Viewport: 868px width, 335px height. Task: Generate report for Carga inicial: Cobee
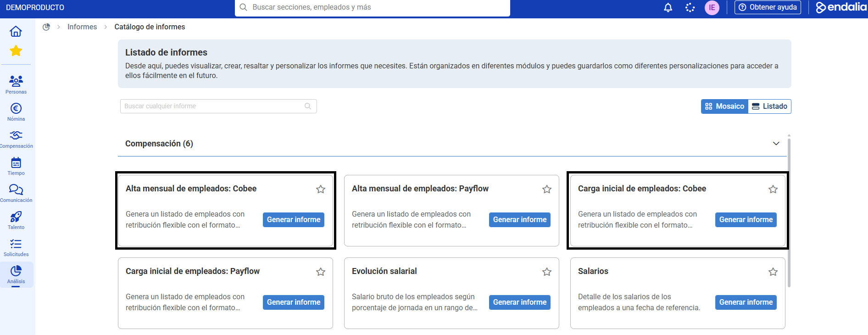(746, 220)
